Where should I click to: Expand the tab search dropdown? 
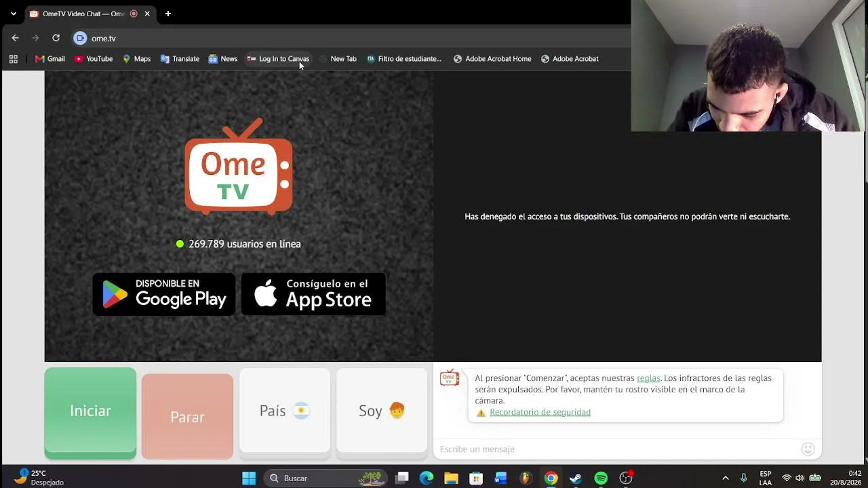(x=13, y=14)
